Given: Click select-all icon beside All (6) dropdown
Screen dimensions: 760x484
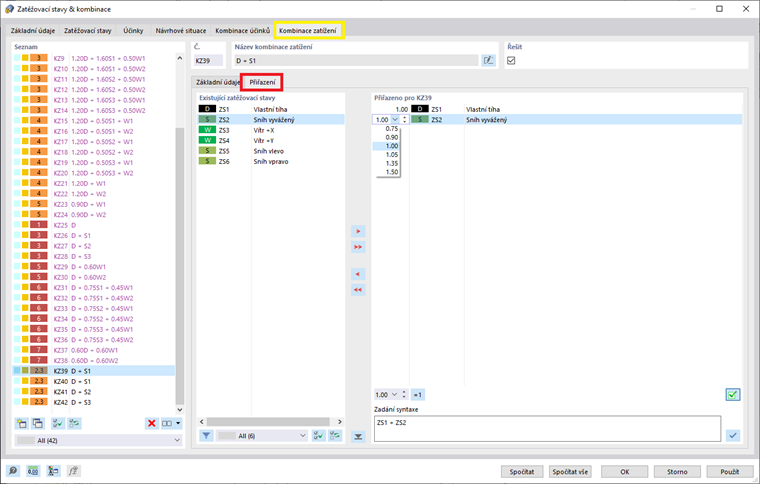Looking at the screenshot, I should (x=318, y=436).
